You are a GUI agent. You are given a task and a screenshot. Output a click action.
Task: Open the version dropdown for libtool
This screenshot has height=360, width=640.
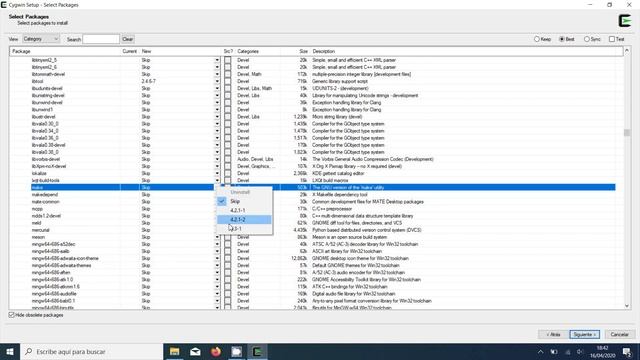click(x=217, y=81)
